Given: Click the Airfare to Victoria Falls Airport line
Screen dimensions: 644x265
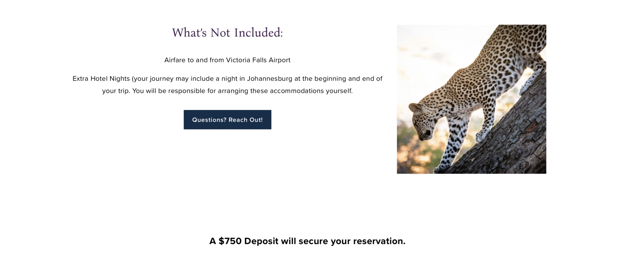Looking at the screenshot, I should pyautogui.click(x=227, y=60).
